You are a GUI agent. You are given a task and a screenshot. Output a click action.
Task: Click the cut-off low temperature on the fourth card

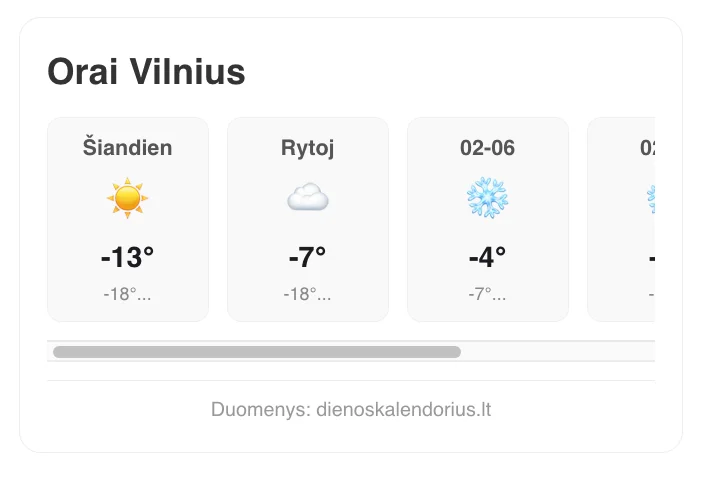(651, 295)
